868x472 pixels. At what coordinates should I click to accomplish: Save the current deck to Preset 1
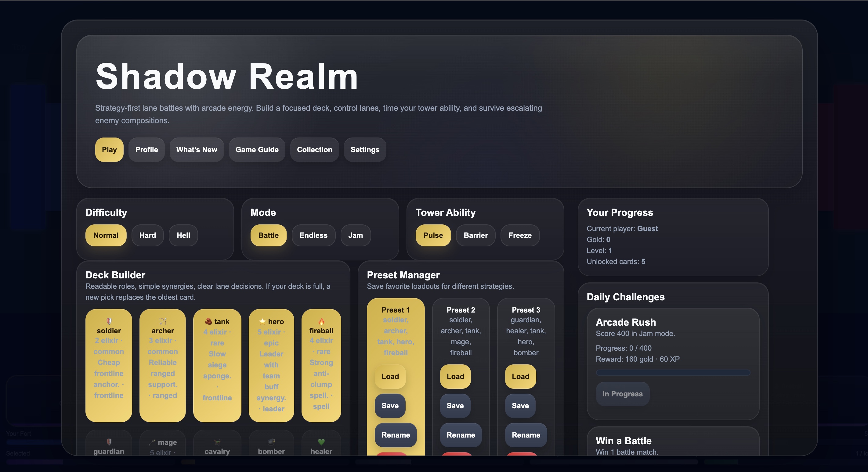pos(390,406)
